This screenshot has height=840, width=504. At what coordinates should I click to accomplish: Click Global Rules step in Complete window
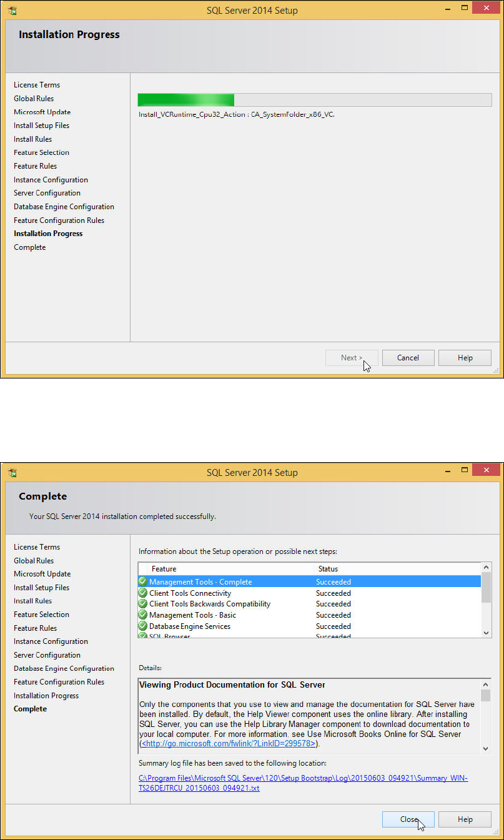tap(34, 561)
